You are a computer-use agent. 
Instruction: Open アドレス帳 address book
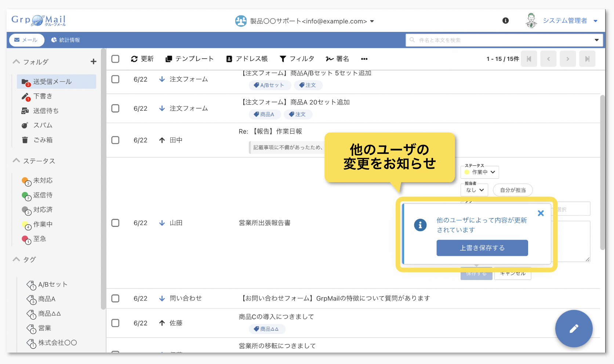tap(247, 59)
